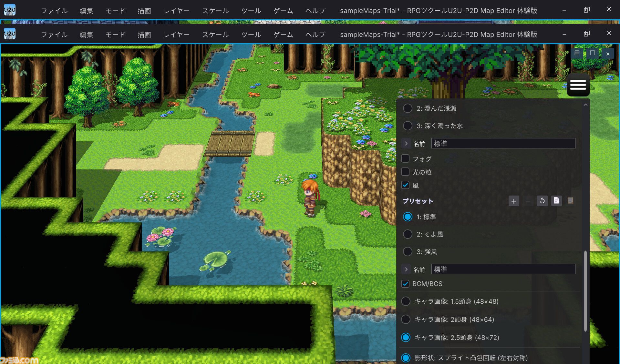Screen dimensions: 620x364
Task: Open the レイヤー menu in front window
Action: coord(177,35)
